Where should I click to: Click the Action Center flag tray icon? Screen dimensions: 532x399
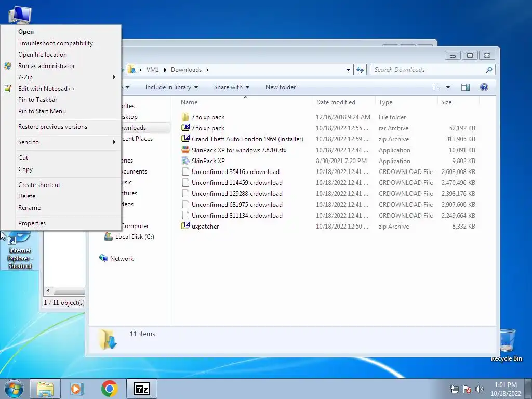[467, 389]
